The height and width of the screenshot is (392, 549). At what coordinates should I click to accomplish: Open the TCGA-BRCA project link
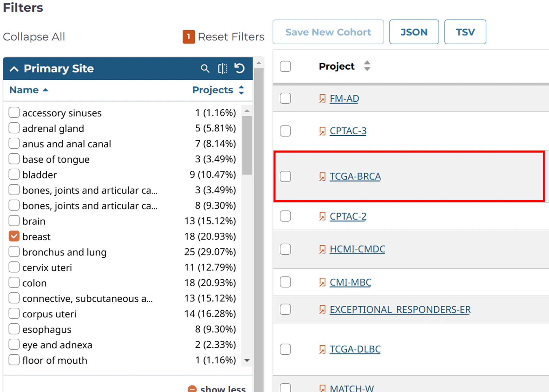(x=355, y=177)
